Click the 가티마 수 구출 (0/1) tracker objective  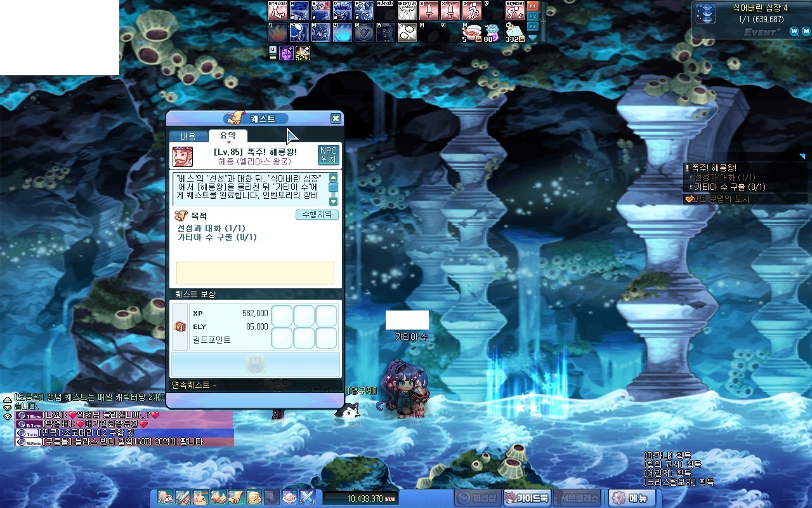point(730,187)
